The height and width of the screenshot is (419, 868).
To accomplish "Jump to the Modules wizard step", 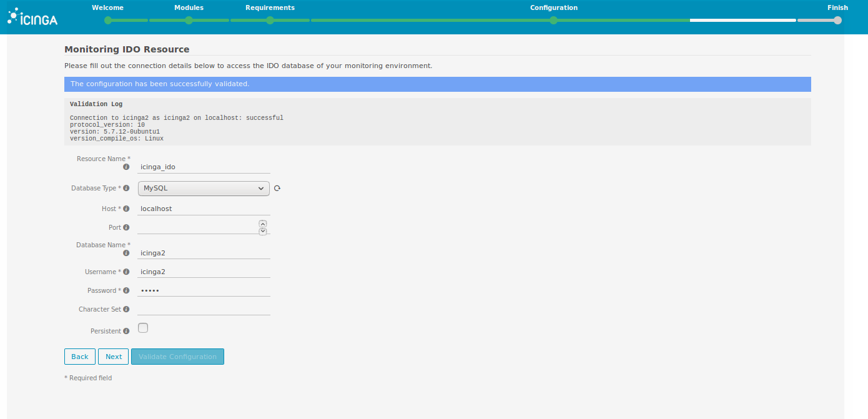I will [189, 20].
